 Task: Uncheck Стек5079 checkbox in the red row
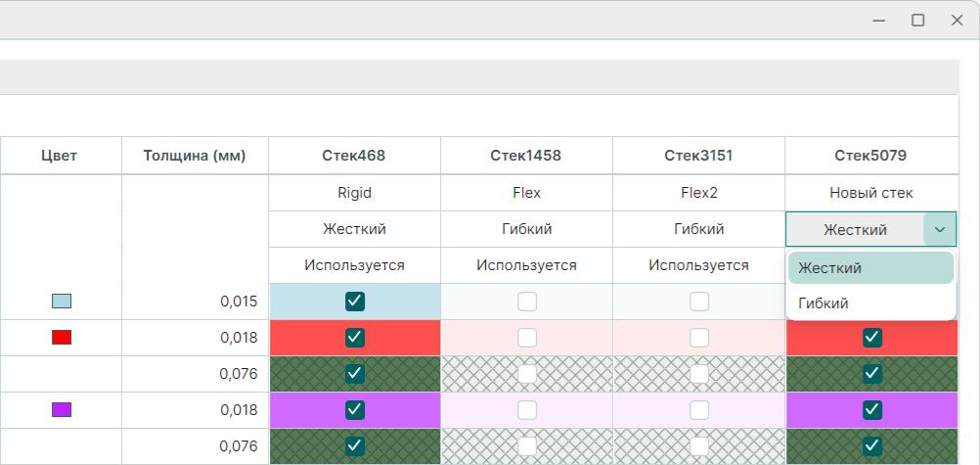pos(872,338)
